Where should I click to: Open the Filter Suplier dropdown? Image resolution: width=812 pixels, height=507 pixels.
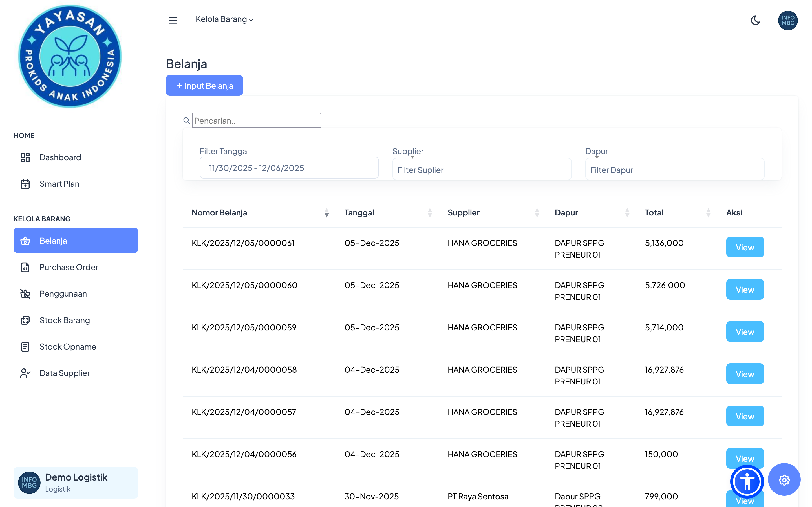click(x=482, y=170)
